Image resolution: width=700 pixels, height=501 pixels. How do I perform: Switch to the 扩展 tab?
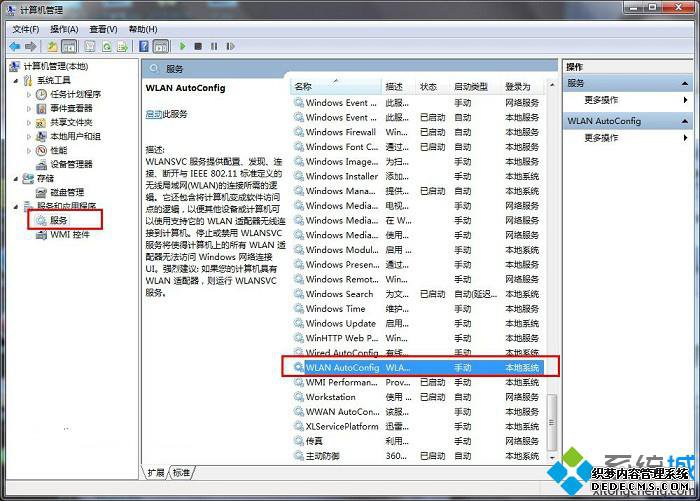point(156,472)
